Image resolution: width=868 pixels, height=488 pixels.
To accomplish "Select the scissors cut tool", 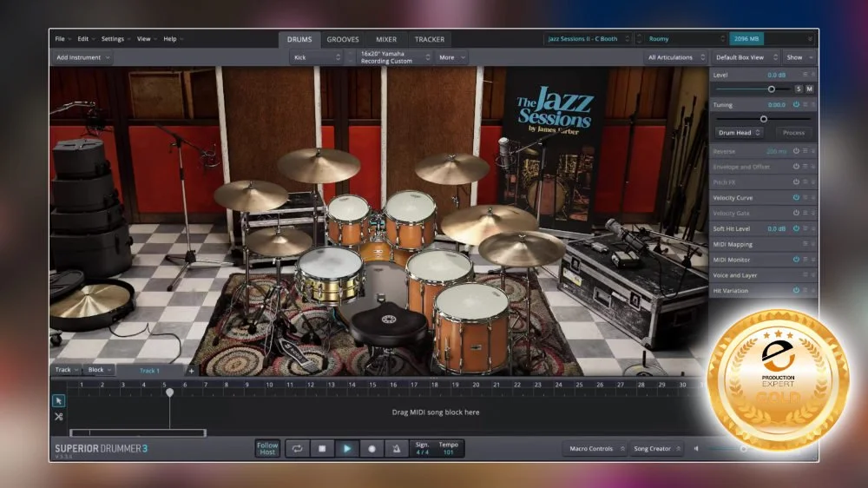I will [x=58, y=417].
